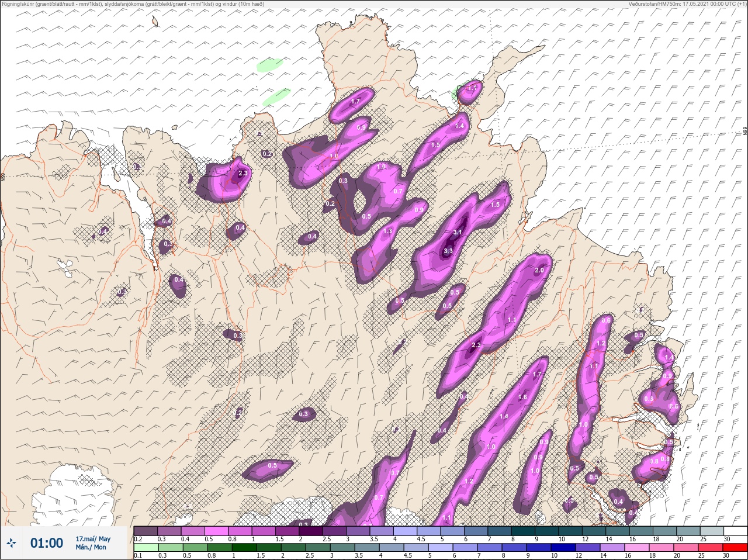Click the "0.2" label under the upper legend row
This screenshot has height=560, width=748.
tap(138, 539)
